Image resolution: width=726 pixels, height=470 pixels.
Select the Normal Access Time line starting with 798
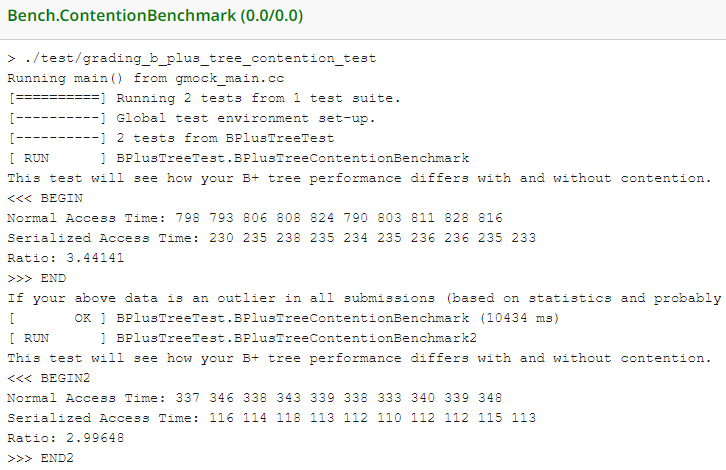[254, 218]
